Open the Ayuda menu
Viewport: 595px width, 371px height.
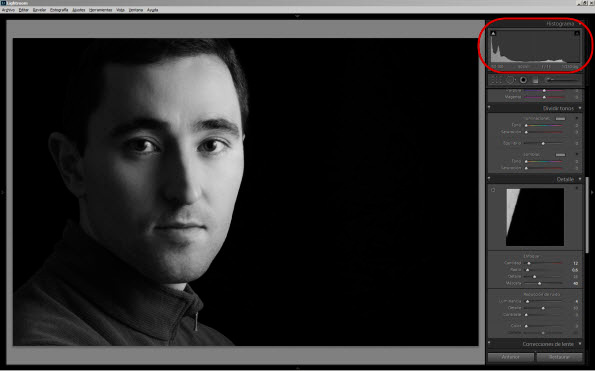coord(153,10)
